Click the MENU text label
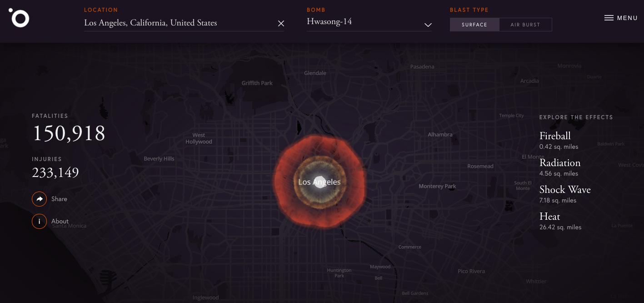The height and width of the screenshot is (303, 644). coord(627,18)
